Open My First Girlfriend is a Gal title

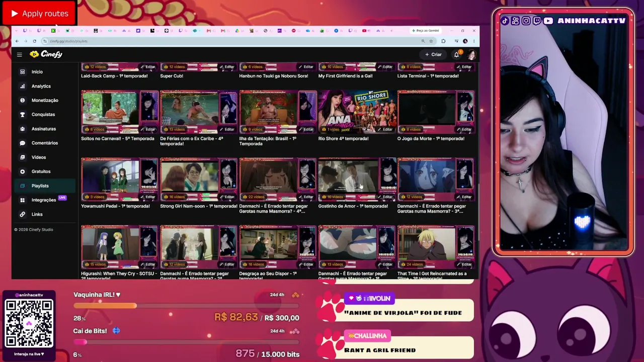click(345, 76)
